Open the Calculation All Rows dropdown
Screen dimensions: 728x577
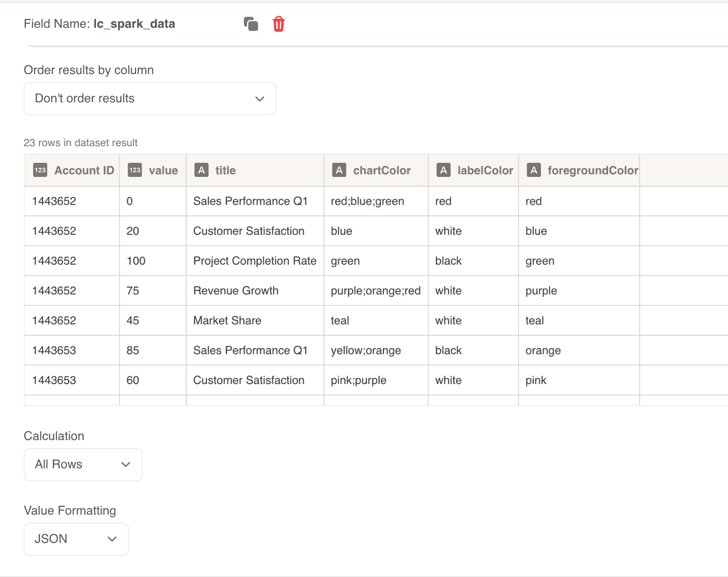coord(83,464)
